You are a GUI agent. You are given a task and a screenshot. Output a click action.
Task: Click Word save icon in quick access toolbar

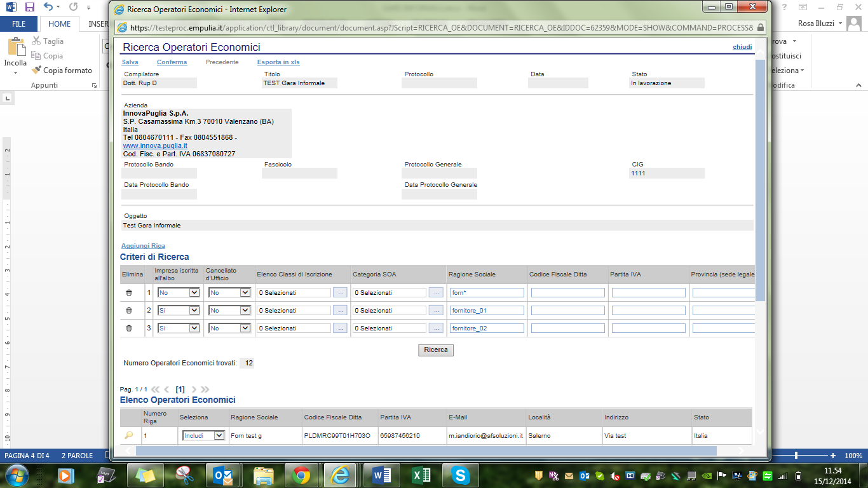point(29,7)
